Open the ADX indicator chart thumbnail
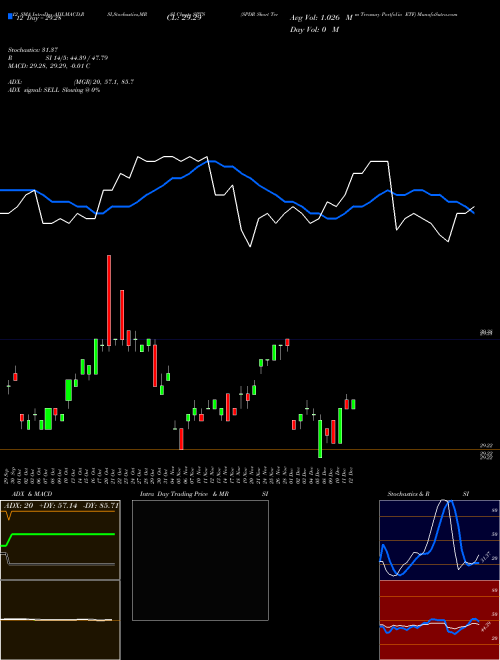The height and width of the screenshot is (660, 500). click(60, 540)
